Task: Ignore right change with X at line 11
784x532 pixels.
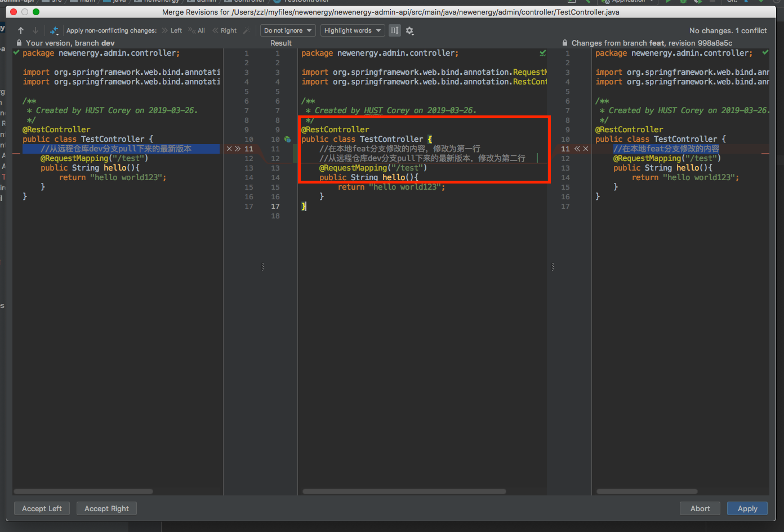Action: point(586,149)
